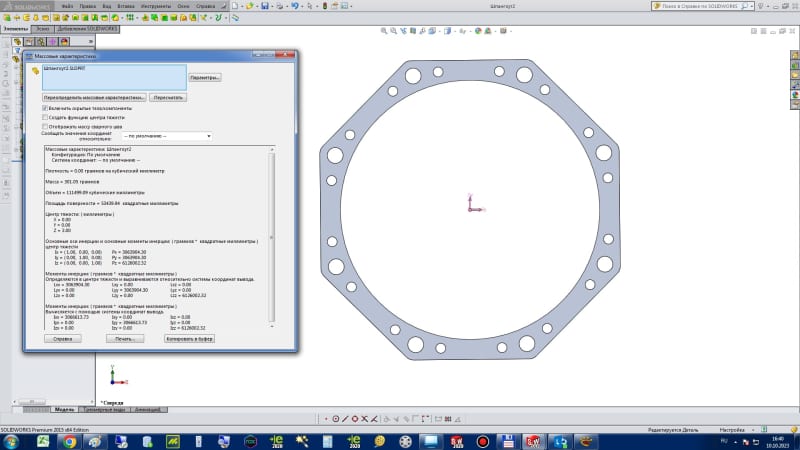Click the Linear pattern feature icon

pos(130,18)
